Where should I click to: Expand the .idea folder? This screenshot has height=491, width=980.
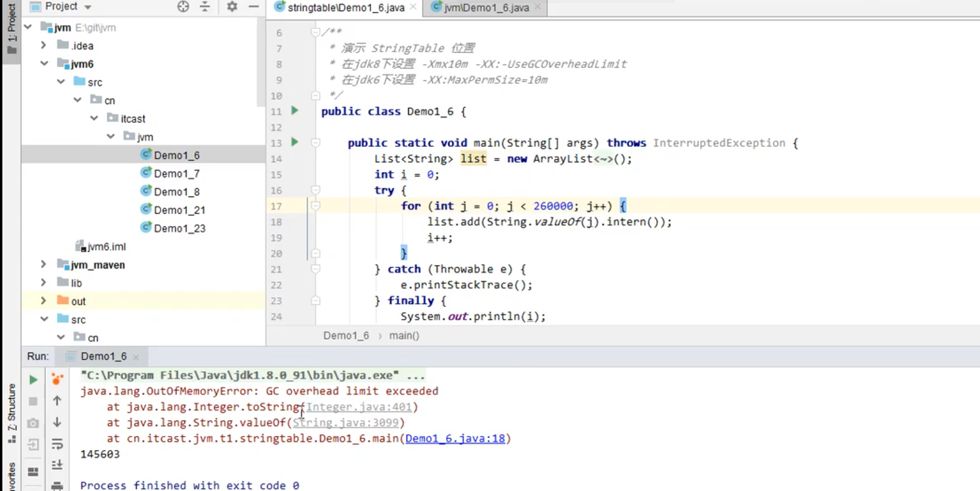click(x=44, y=45)
